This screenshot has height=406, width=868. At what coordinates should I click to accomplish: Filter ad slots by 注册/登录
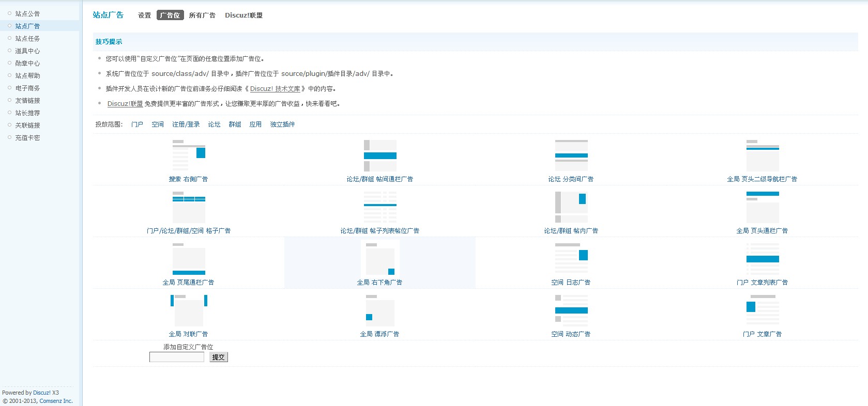coord(186,124)
